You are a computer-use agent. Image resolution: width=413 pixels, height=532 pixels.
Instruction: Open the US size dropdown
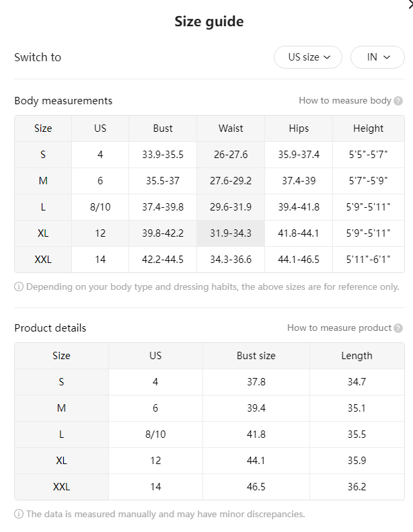point(308,57)
